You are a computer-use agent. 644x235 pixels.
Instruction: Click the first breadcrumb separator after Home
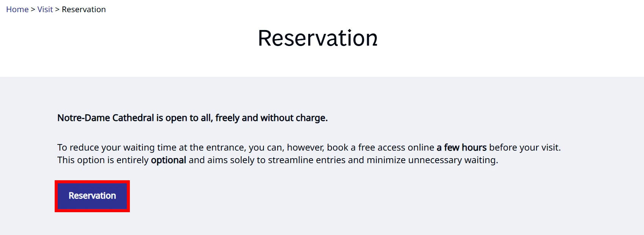[33, 10]
